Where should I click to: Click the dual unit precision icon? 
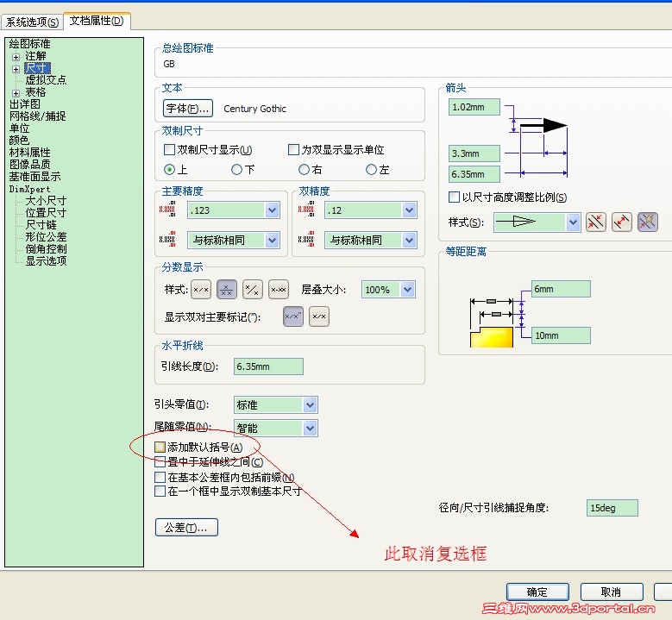click(306, 210)
